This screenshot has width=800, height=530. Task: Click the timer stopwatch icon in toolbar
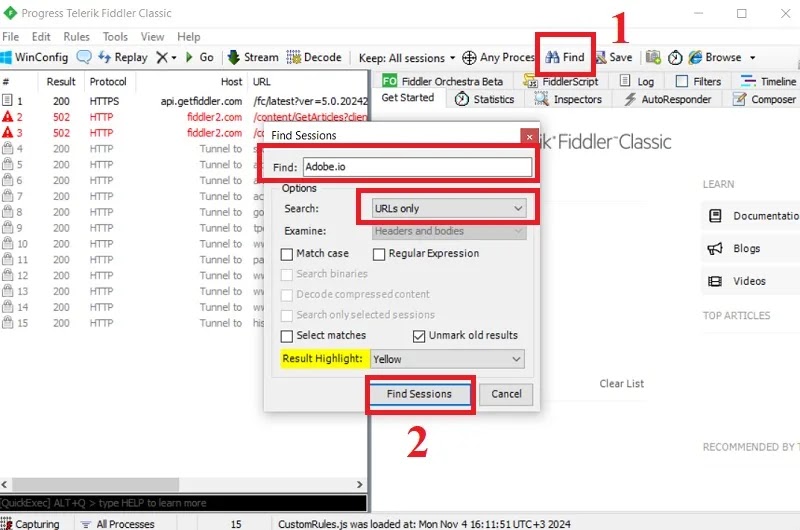(675, 58)
